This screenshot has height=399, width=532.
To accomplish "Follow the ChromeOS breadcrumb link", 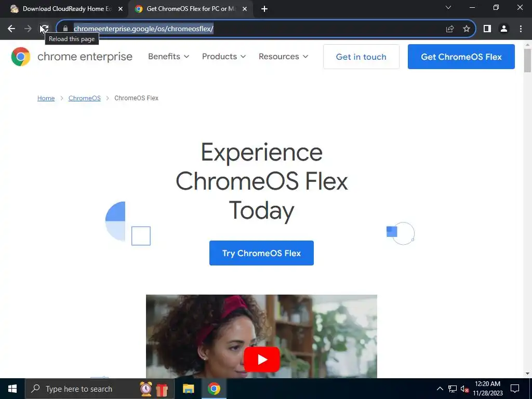I will click(x=85, y=98).
